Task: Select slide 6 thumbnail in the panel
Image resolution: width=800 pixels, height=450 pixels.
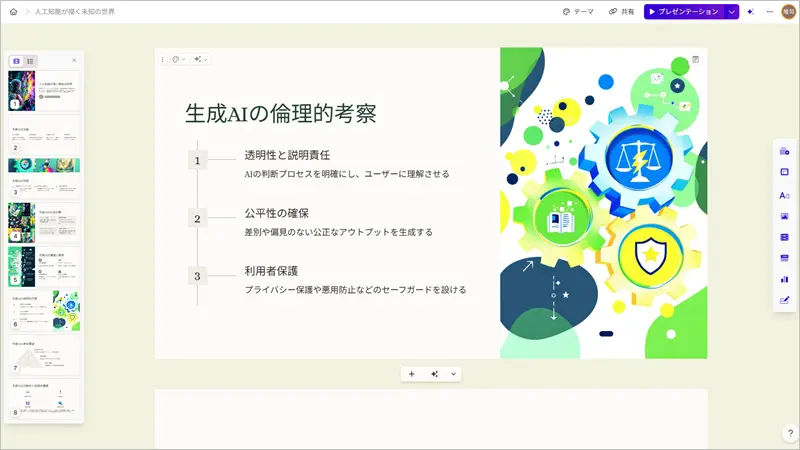Action: pyautogui.click(x=44, y=312)
